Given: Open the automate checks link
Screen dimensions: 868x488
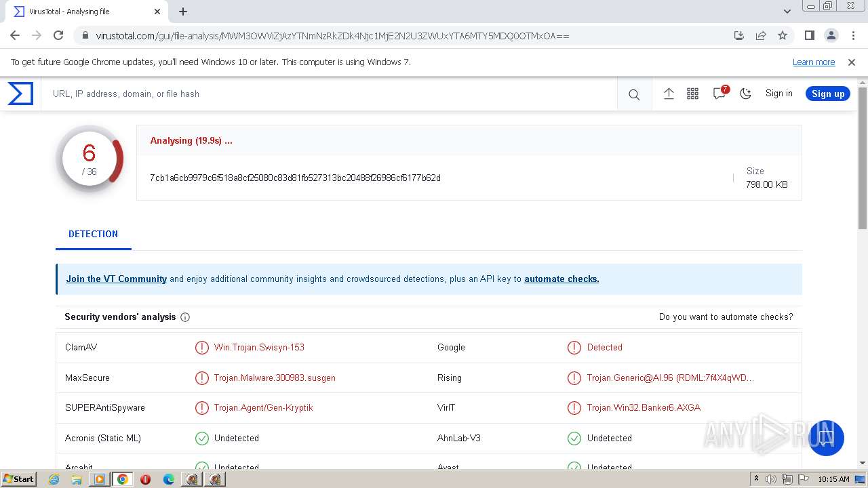Looking at the screenshot, I should coord(561,279).
